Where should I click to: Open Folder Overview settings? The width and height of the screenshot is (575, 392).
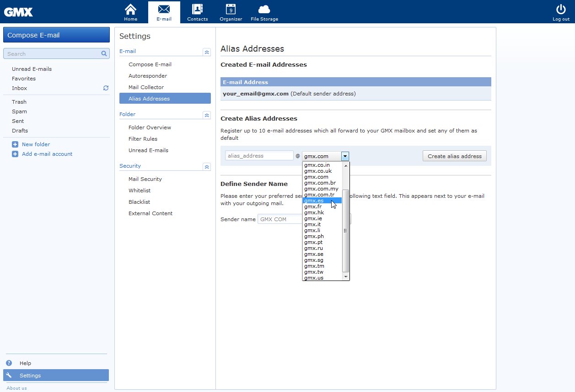pyautogui.click(x=150, y=127)
